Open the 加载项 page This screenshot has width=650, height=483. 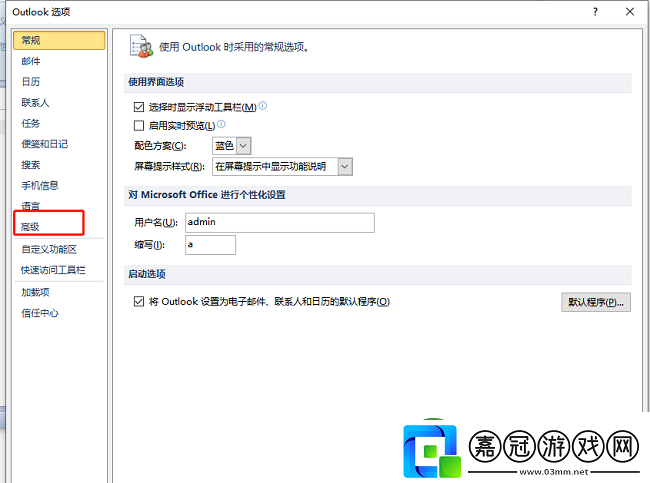coord(35,292)
